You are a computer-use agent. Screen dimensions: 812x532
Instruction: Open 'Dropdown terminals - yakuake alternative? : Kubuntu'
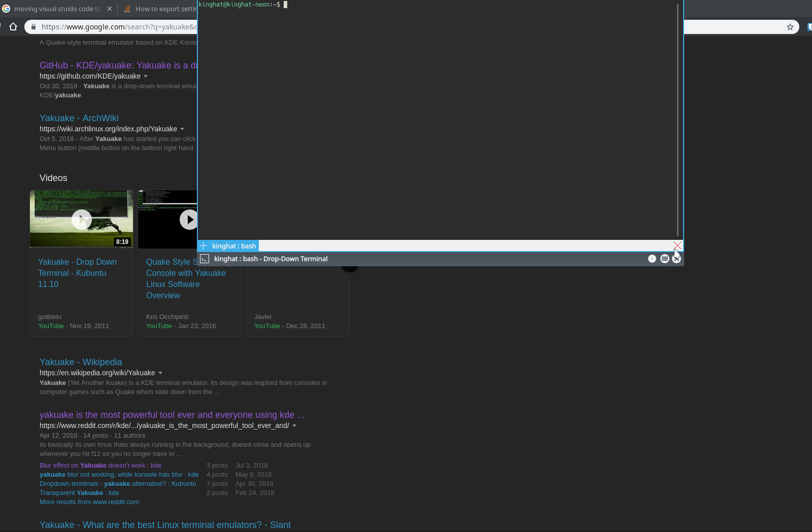point(118,484)
